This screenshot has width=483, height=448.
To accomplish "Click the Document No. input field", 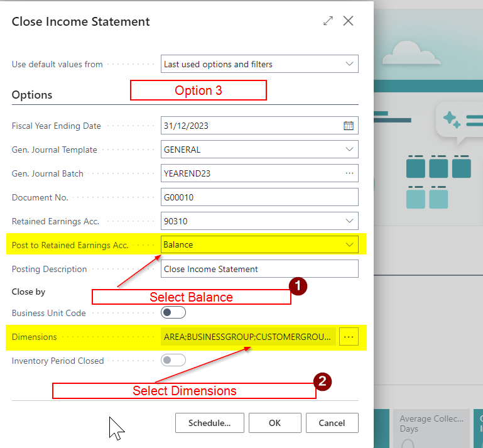I will click(259, 197).
